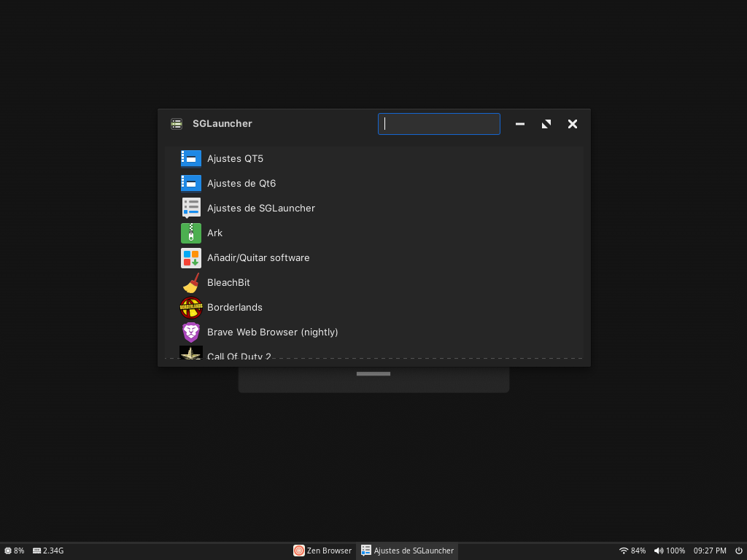This screenshot has width=747, height=560.
Task: Click the Ajustes QT5 app icon
Action: (191, 158)
